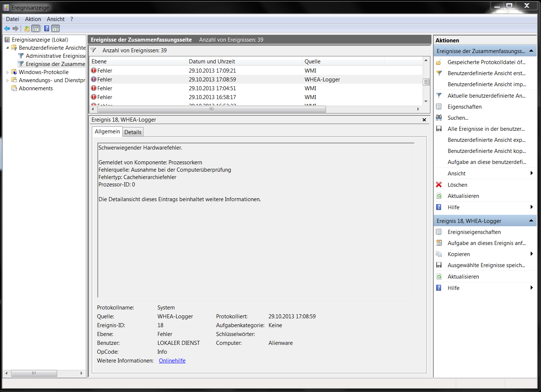Screen dimensions: 541x392
Task: Collapse the Ereignisse der Zusammenfassungsseite actions section
Action: (x=531, y=51)
